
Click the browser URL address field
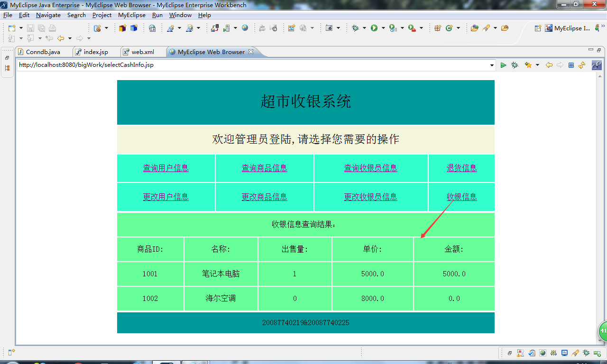(x=253, y=65)
